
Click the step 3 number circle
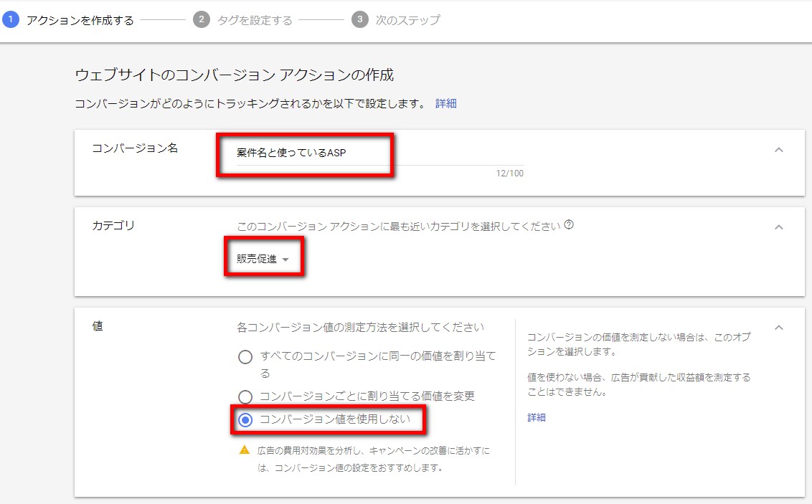(359, 20)
